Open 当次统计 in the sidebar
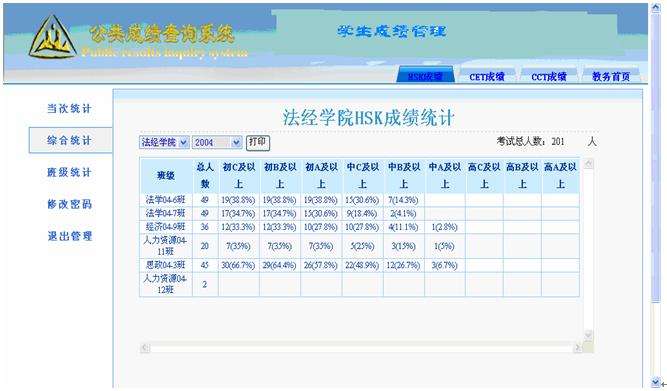This screenshot has width=667, height=391. (x=69, y=108)
